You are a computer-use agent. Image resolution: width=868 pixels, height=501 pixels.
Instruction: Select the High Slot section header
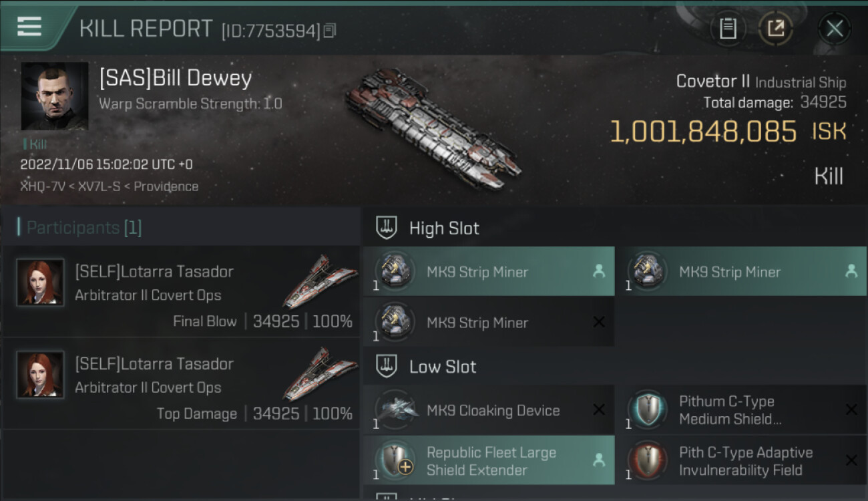tap(443, 228)
